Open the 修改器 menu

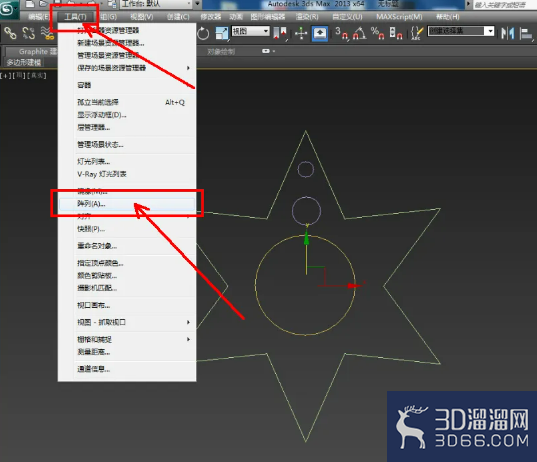[x=210, y=17]
